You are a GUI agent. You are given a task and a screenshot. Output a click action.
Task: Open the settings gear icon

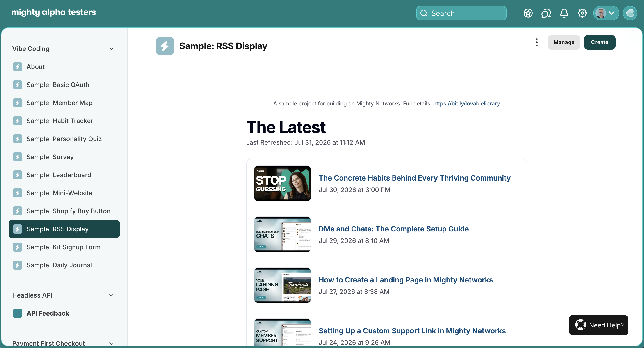[x=582, y=13]
